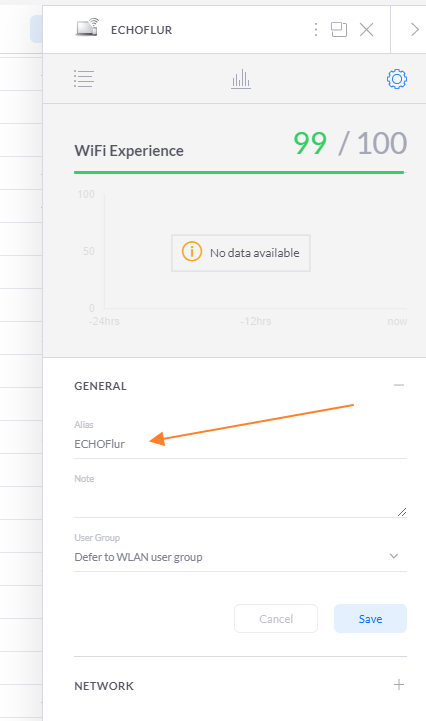Click the green WiFi Experience progress bar
426x721 pixels.
239,172
